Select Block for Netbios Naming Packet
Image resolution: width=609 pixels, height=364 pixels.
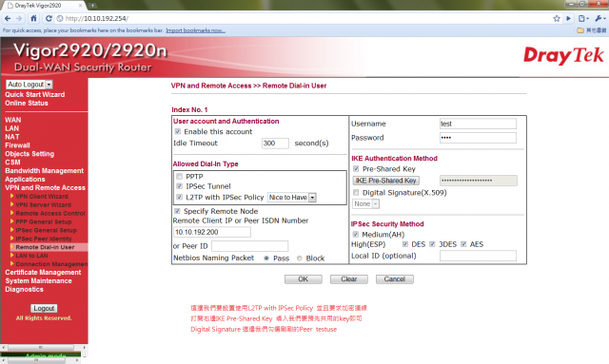[x=300, y=259]
